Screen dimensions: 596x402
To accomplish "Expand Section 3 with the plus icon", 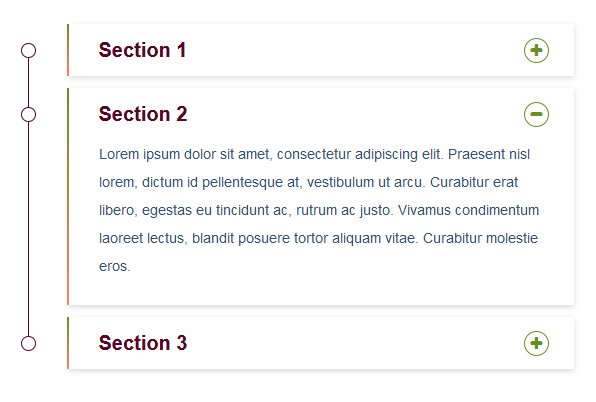I will tap(536, 343).
